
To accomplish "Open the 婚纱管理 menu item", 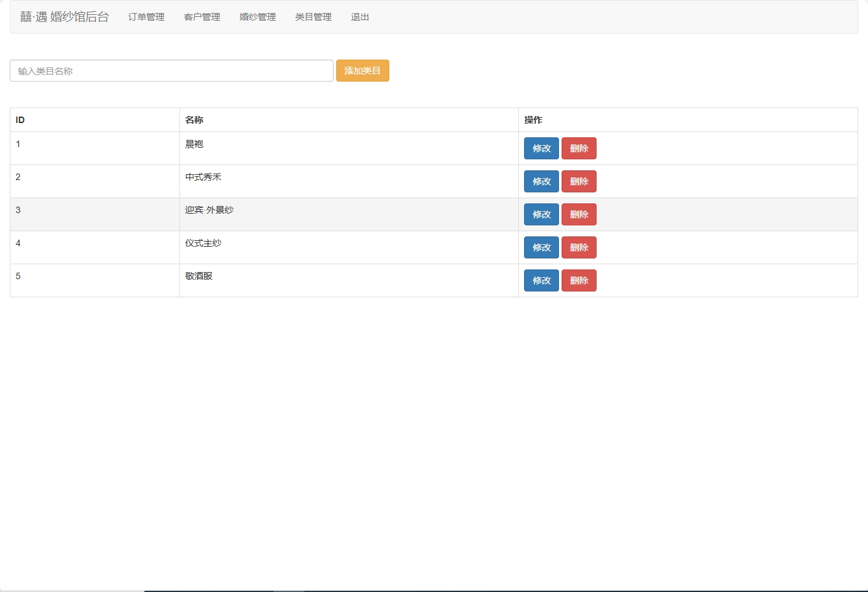I will click(258, 17).
